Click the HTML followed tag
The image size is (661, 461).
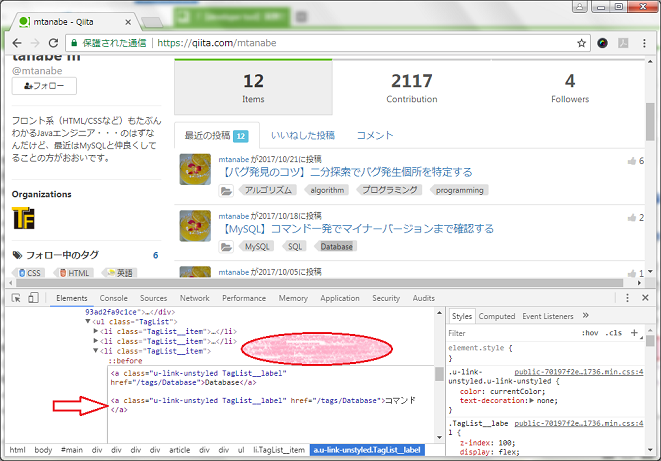pos(74,273)
